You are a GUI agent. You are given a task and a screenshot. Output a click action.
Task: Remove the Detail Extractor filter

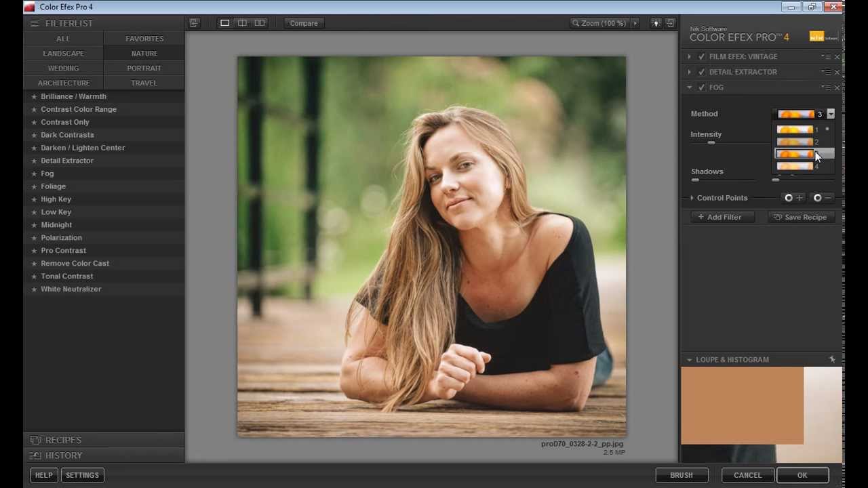tap(837, 72)
